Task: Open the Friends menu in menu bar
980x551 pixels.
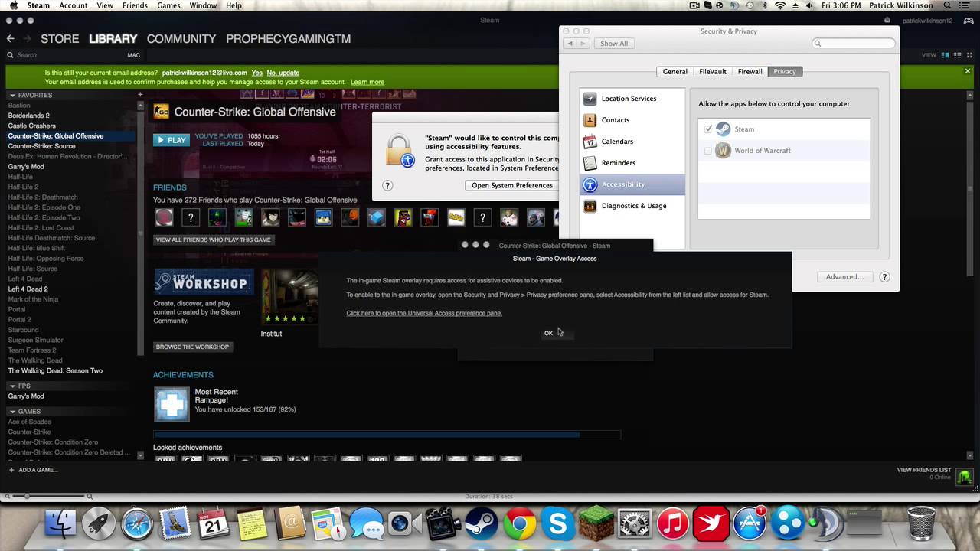Action: click(135, 5)
